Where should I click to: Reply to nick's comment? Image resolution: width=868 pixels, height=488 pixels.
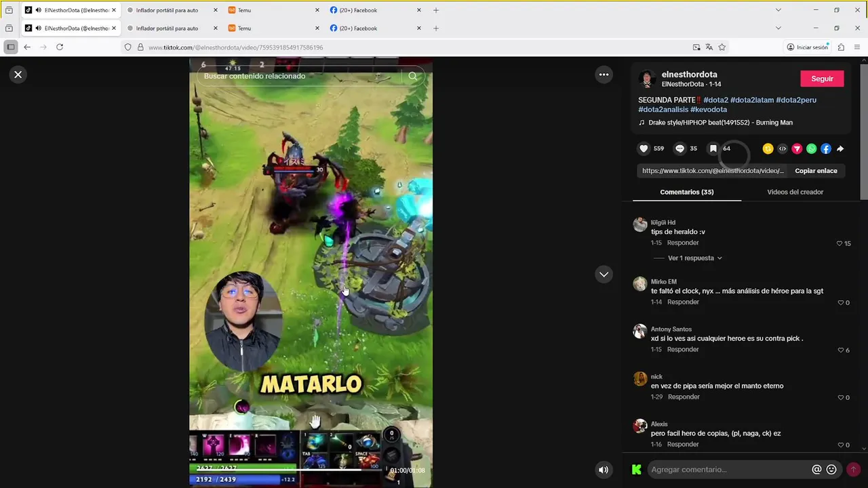pos(683,397)
